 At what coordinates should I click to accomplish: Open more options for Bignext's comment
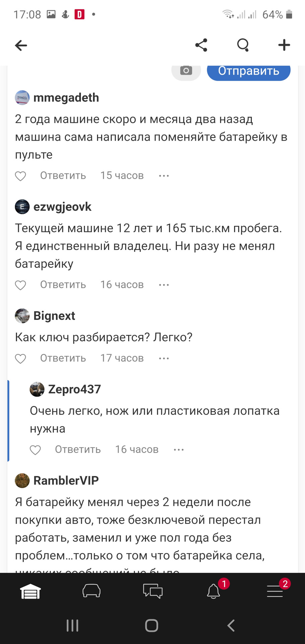click(x=164, y=358)
